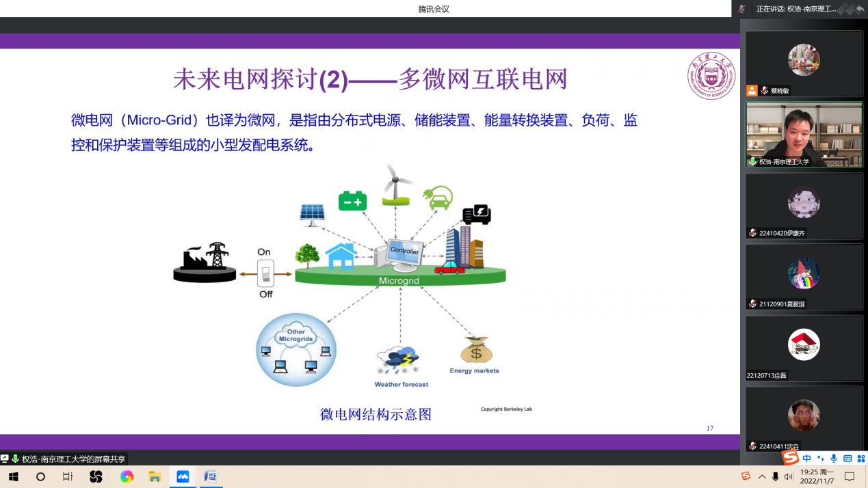Open the clock showing 19:25 date panel
The width and height of the screenshot is (868, 488).
coord(817,476)
